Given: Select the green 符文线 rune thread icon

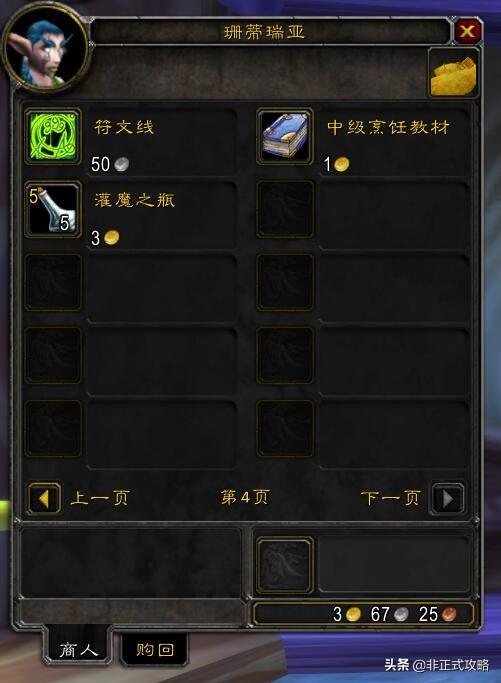Looking at the screenshot, I should 53,136.
